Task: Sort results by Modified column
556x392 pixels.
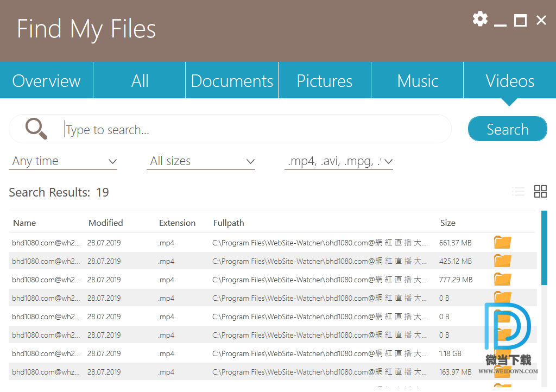Action: click(106, 223)
